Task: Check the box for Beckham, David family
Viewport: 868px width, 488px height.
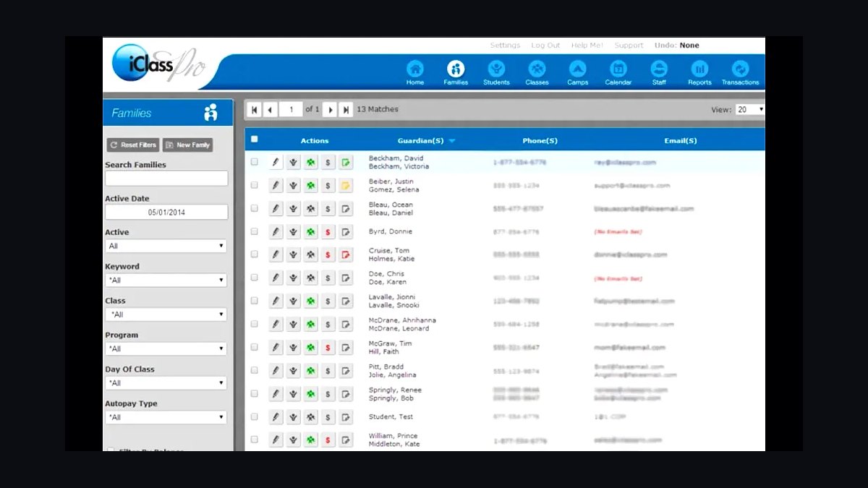Action: (x=254, y=162)
